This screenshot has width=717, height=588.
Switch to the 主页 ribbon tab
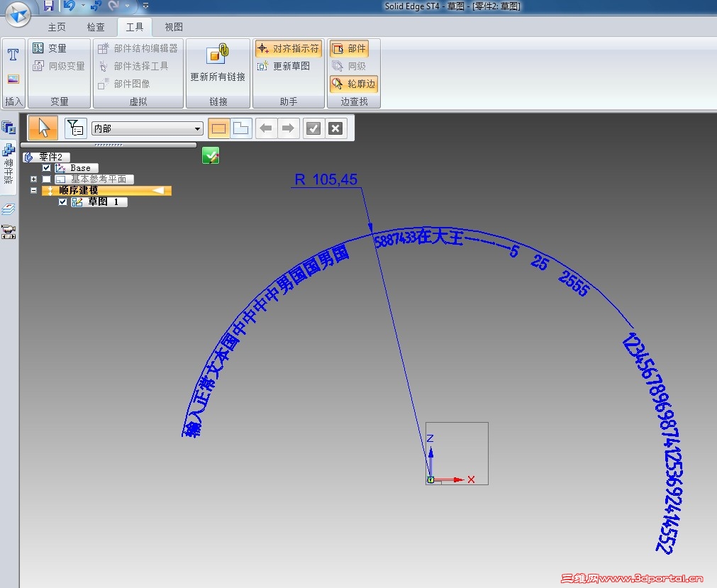click(57, 27)
